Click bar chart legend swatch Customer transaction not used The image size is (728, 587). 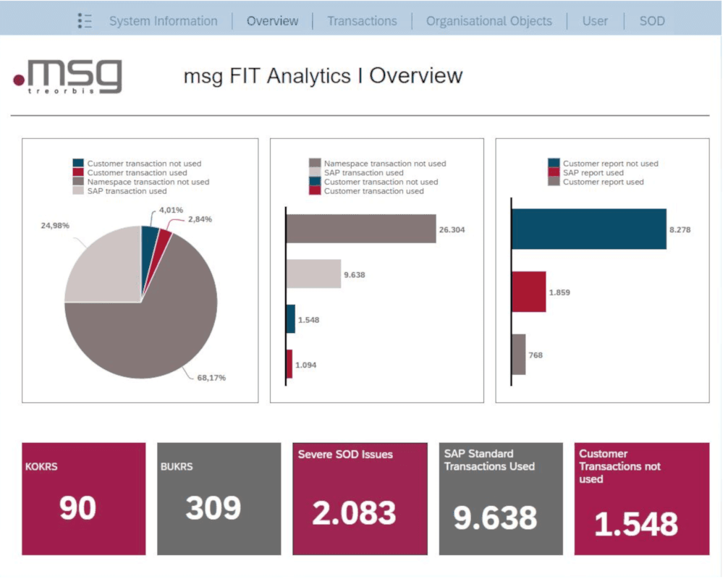[315, 182]
